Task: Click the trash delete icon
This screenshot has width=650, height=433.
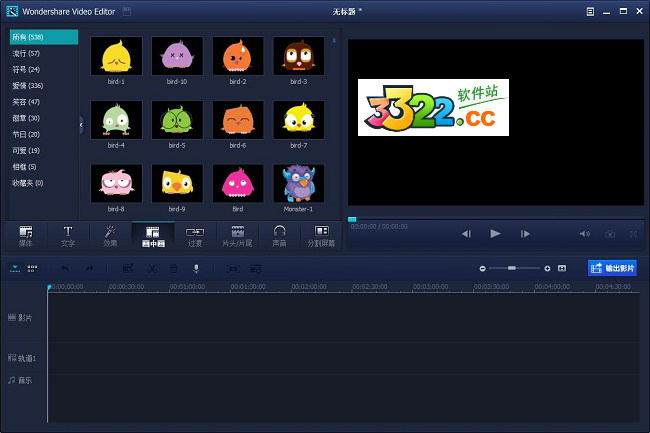Action: [174, 269]
